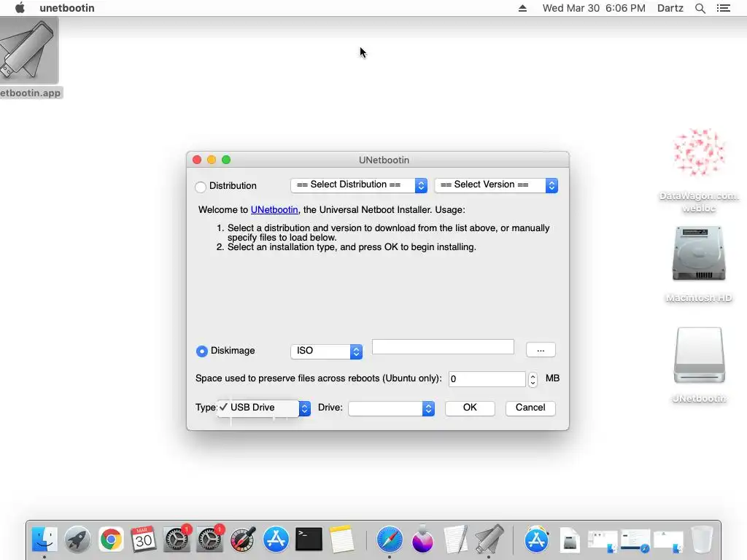Click the date and time in menu bar
The width and height of the screenshot is (747, 560).
point(594,8)
